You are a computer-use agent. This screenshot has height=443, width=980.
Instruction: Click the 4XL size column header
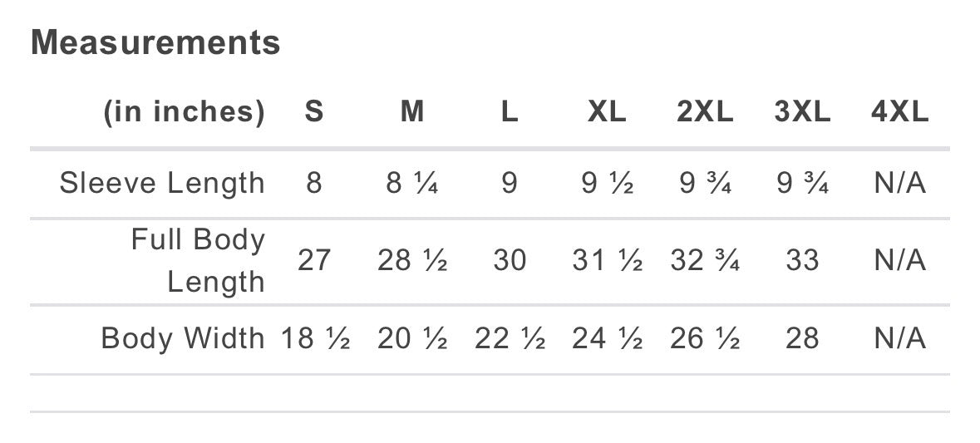point(899,111)
